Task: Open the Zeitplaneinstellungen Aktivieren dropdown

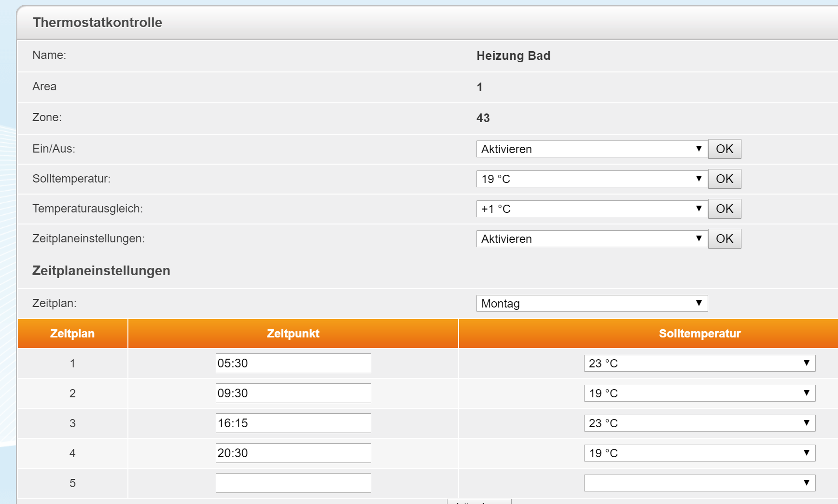Action: (x=591, y=239)
